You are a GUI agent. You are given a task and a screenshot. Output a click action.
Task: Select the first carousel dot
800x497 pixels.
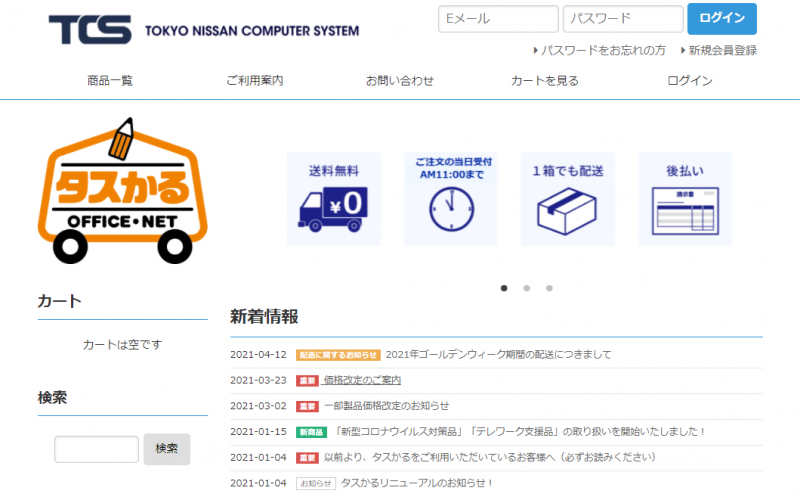click(x=504, y=288)
